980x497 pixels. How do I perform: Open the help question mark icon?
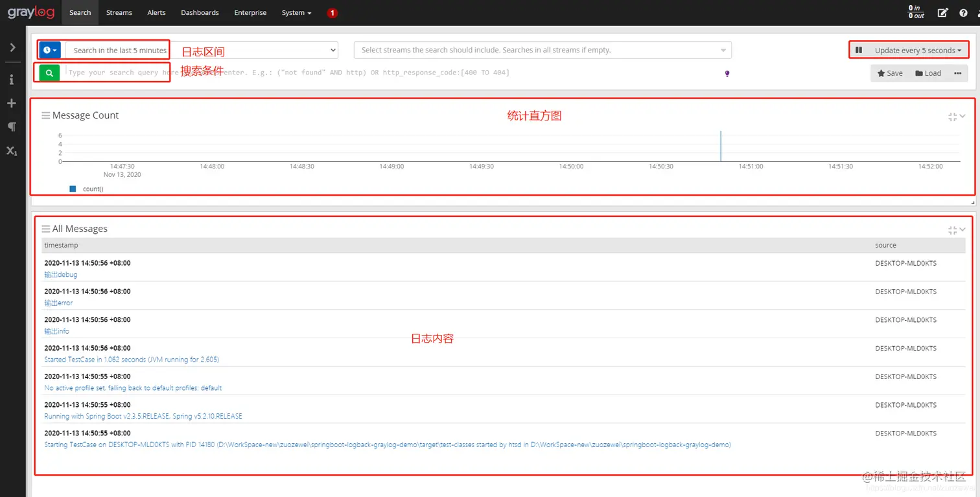click(963, 12)
